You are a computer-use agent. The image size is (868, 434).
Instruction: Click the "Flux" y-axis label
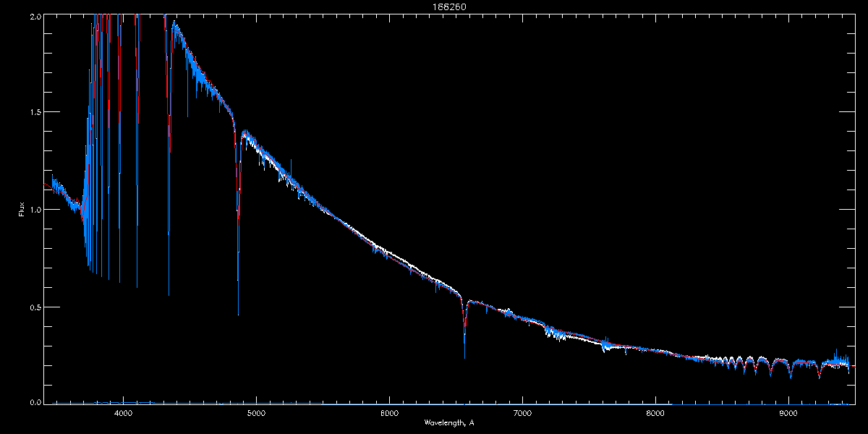tap(22, 210)
